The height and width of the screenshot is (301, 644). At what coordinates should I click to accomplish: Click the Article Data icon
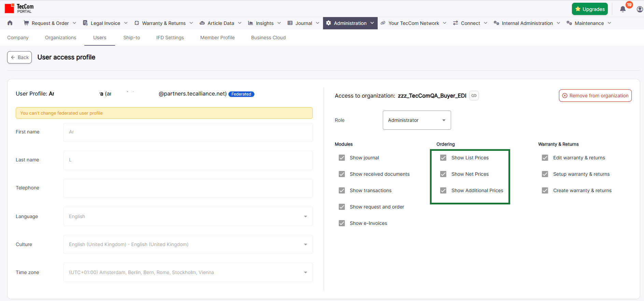coord(202,23)
